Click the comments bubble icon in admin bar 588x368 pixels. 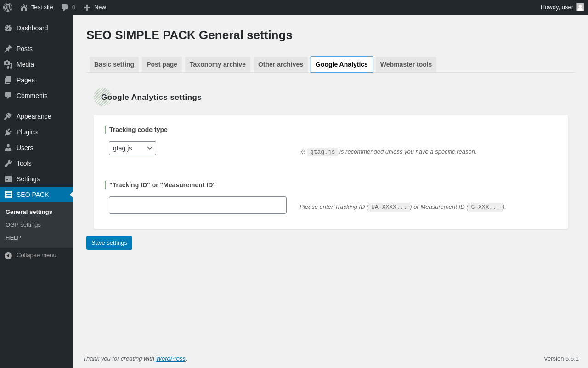(65, 7)
